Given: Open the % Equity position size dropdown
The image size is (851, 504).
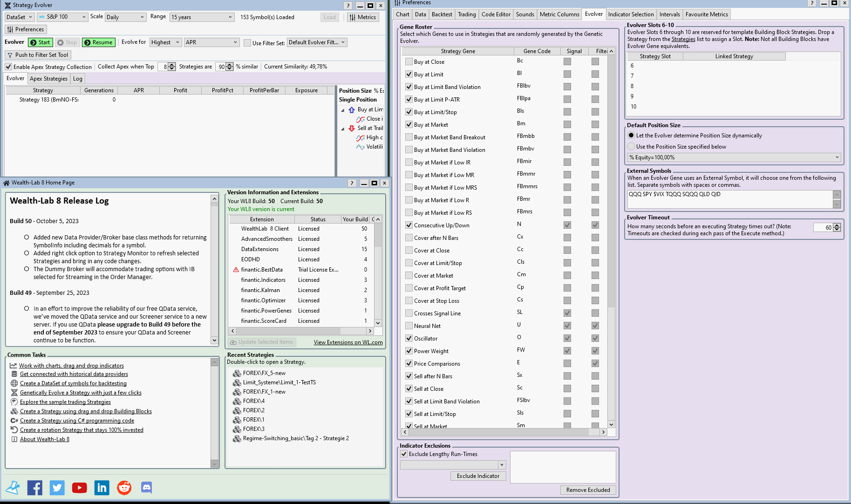Looking at the screenshot, I should point(734,157).
